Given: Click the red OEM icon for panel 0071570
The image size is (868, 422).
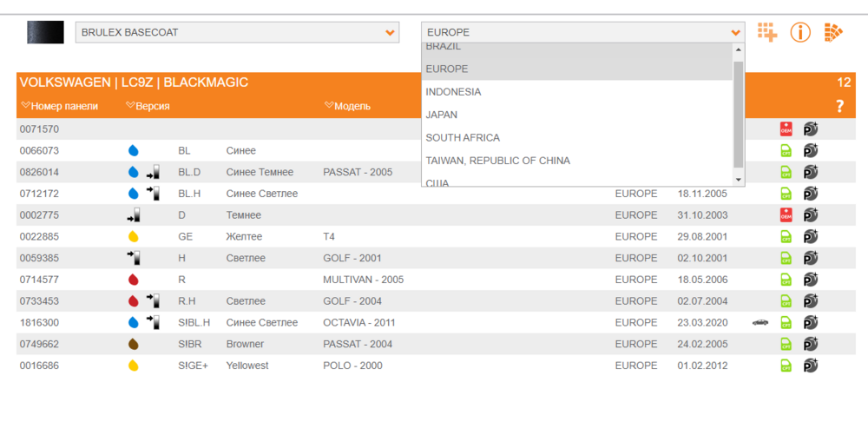Looking at the screenshot, I should coord(786,129).
